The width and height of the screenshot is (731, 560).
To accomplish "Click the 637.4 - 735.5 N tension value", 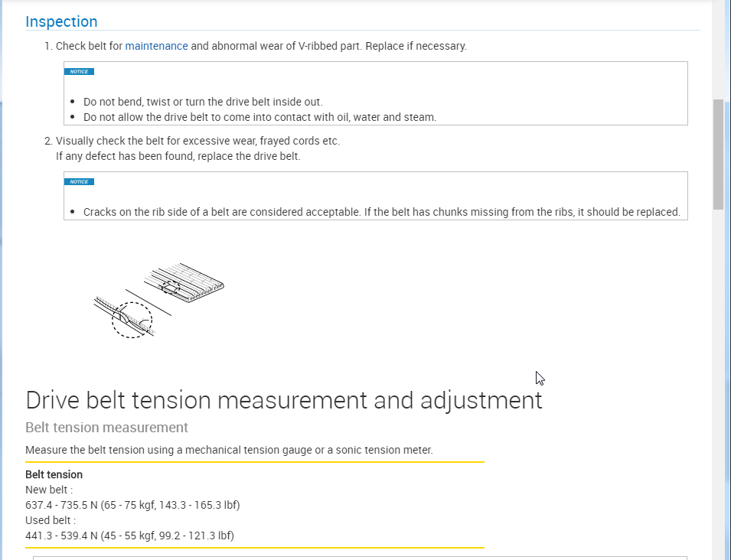I will (x=132, y=505).
